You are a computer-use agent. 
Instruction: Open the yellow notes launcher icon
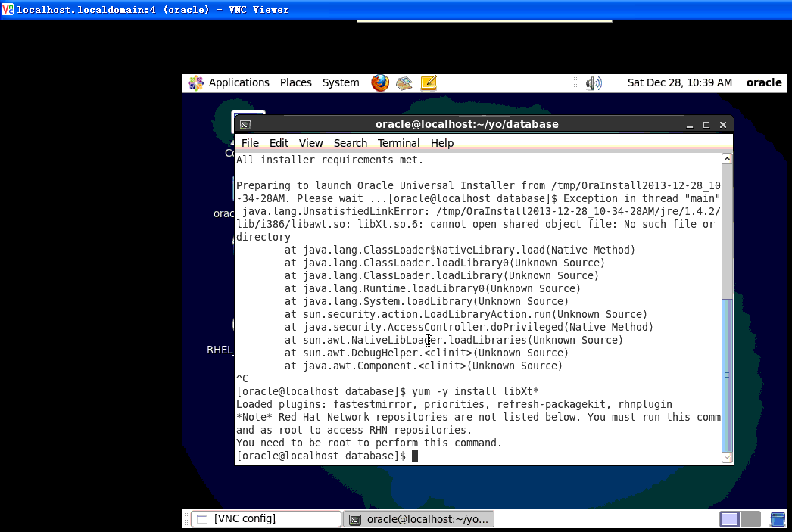tap(429, 82)
